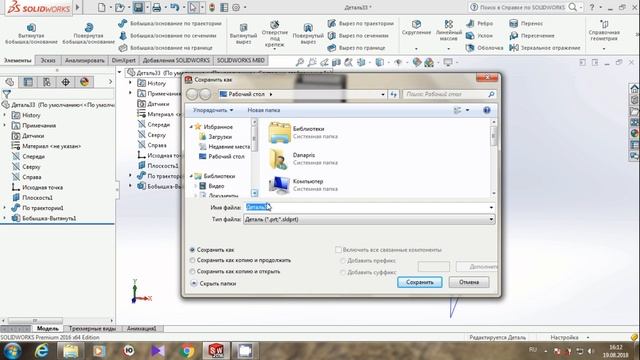
Task: Click the Отмена button
Action: 469,282
